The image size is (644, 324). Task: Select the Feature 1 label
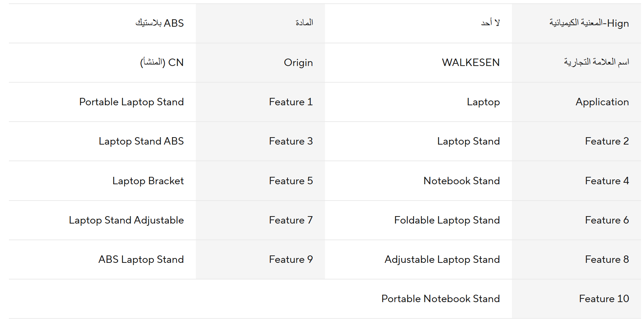tap(290, 102)
